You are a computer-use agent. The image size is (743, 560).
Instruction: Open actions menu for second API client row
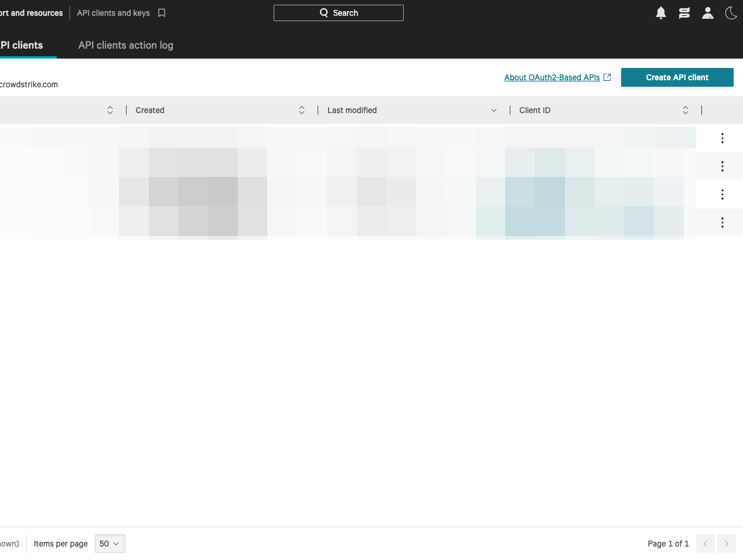pyautogui.click(x=722, y=166)
